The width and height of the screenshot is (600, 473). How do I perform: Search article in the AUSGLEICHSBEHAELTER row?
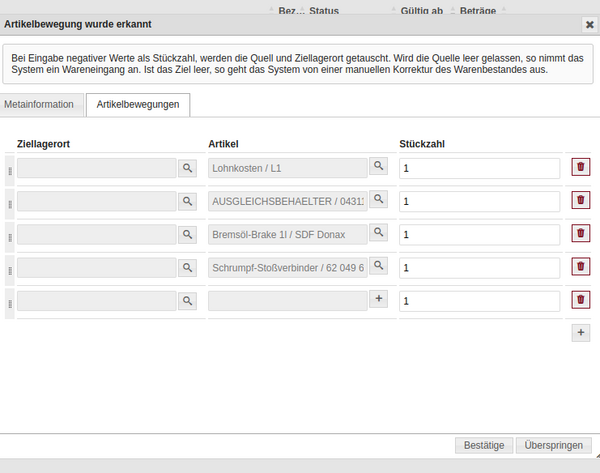tap(378, 199)
